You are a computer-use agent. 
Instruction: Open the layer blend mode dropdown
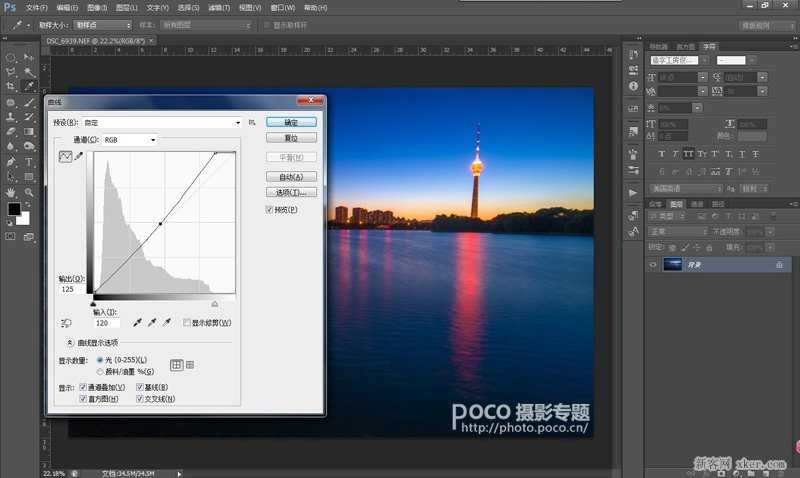tap(679, 232)
